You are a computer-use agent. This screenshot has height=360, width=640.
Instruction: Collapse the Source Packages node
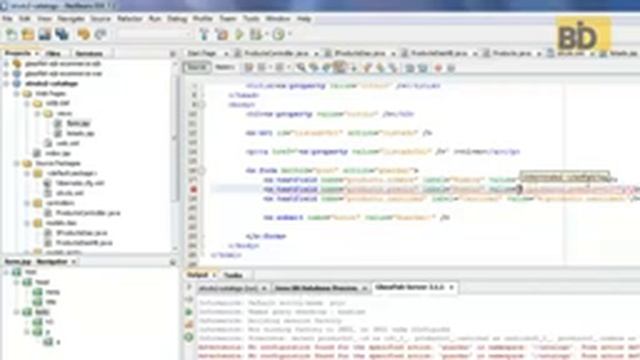16,163
